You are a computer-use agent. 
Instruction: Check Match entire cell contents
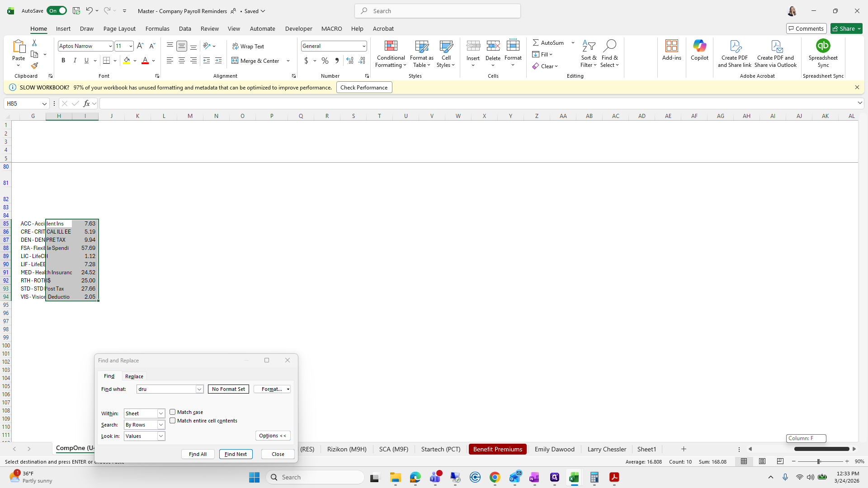[x=173, y=421]
